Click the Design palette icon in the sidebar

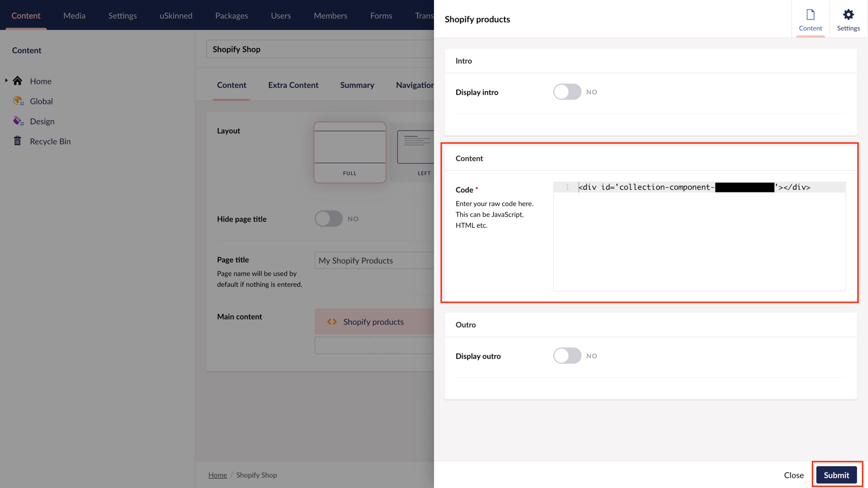17,121
